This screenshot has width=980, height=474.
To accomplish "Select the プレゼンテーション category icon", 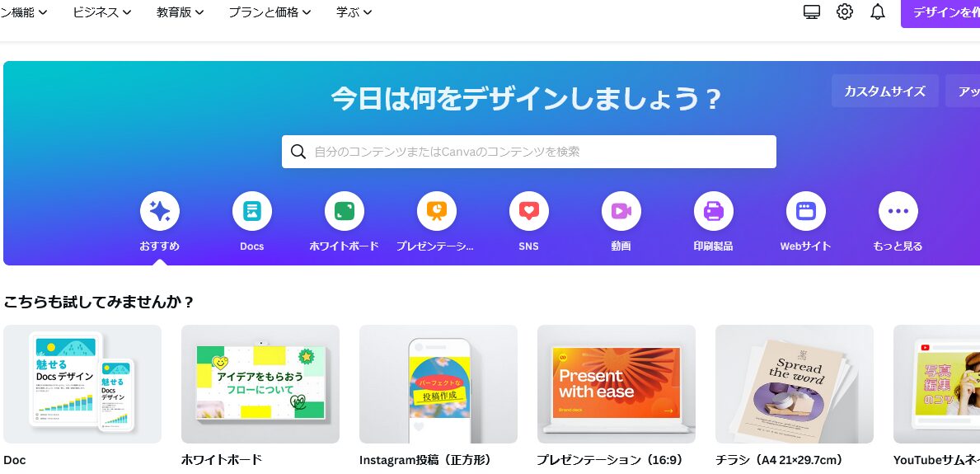I will 437,211.
